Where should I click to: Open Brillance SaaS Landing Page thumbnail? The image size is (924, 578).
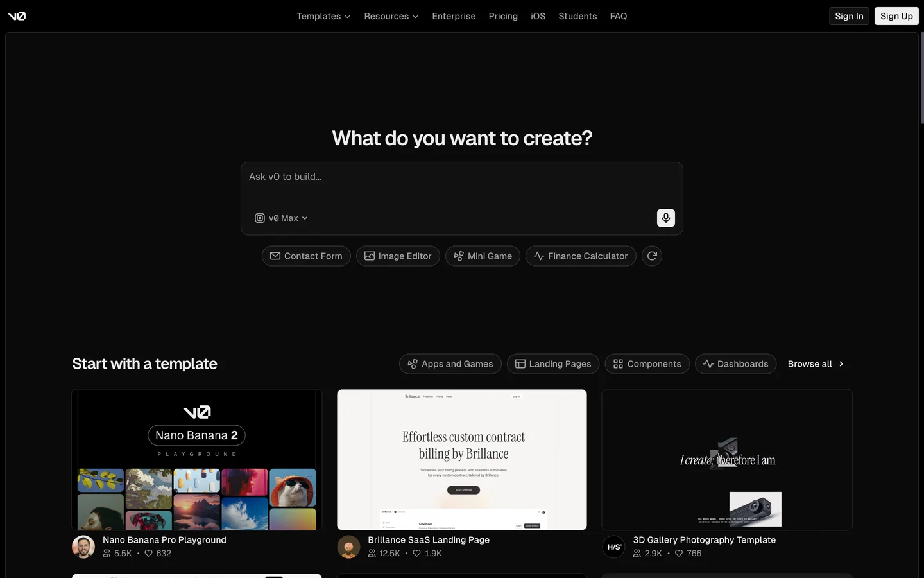(x=462, y=460)
